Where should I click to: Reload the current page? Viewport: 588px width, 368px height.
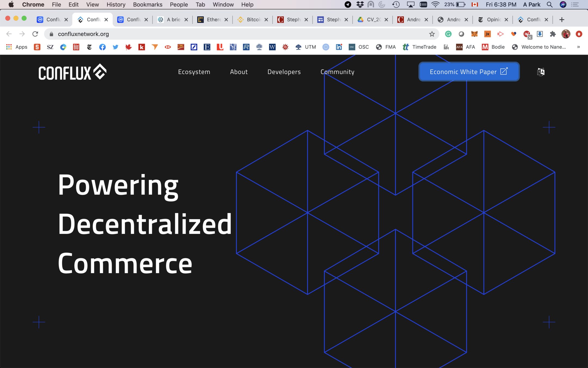pyautogui.click(x=35, y=34)
